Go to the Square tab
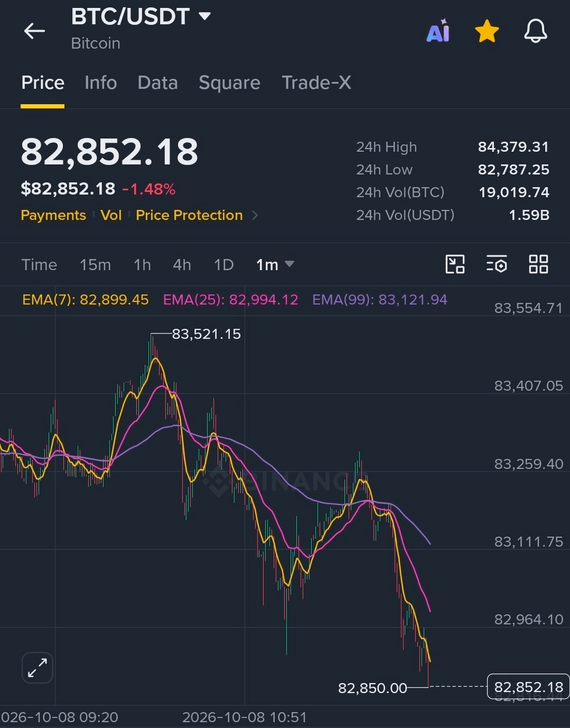The image size is (570, 728). (229, 83)
